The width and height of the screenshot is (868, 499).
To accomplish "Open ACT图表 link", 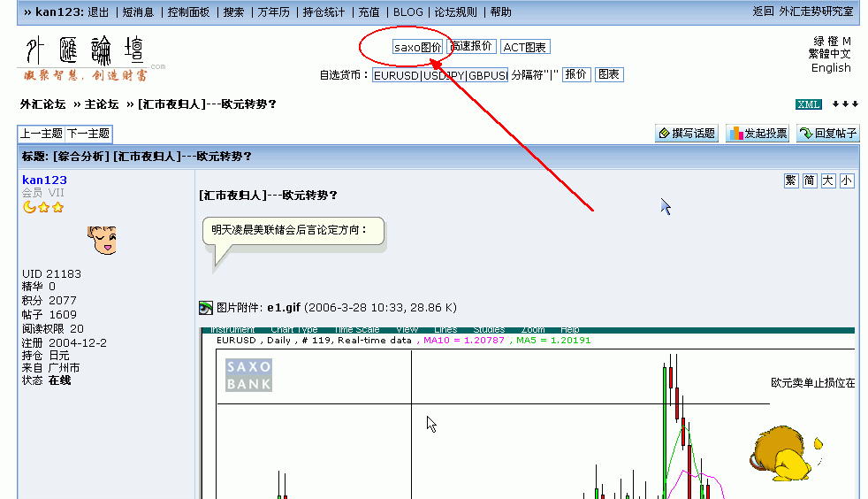I will pos(525,47).
